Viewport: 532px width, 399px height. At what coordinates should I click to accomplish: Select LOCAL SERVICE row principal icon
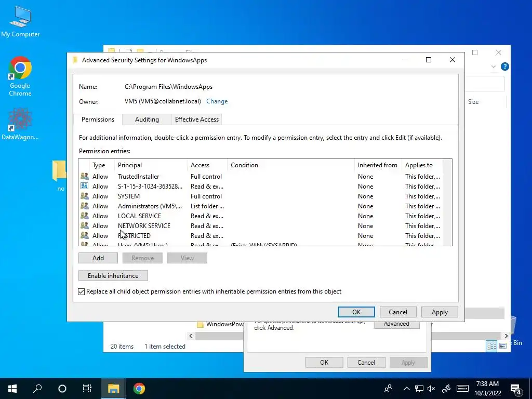(x=85, y=216)
